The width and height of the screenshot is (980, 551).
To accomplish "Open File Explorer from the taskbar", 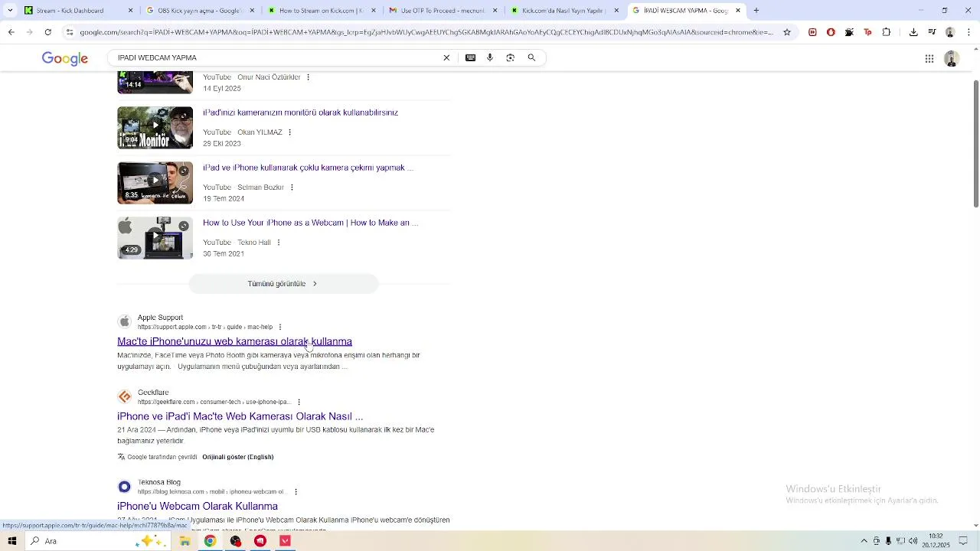I will point(185,541).
